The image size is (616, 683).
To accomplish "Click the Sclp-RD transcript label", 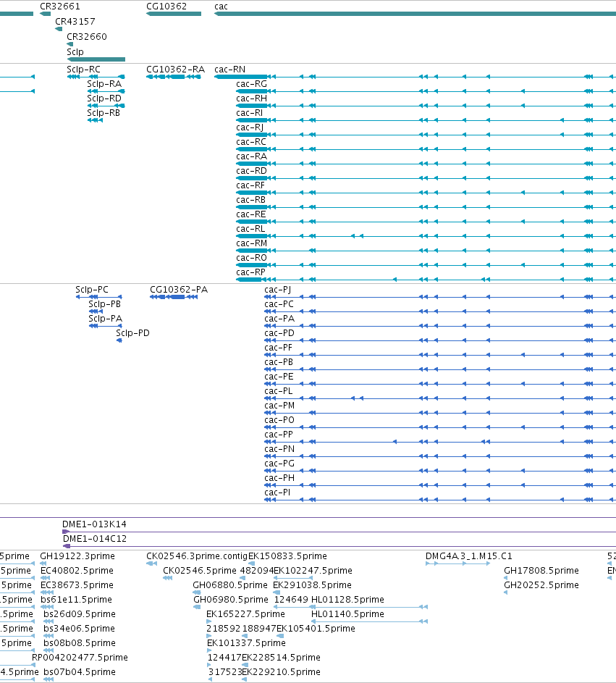I will point(104,98).
